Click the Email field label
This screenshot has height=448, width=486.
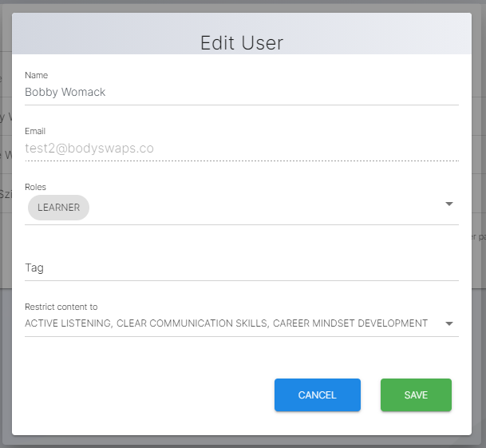coord(35,131)
